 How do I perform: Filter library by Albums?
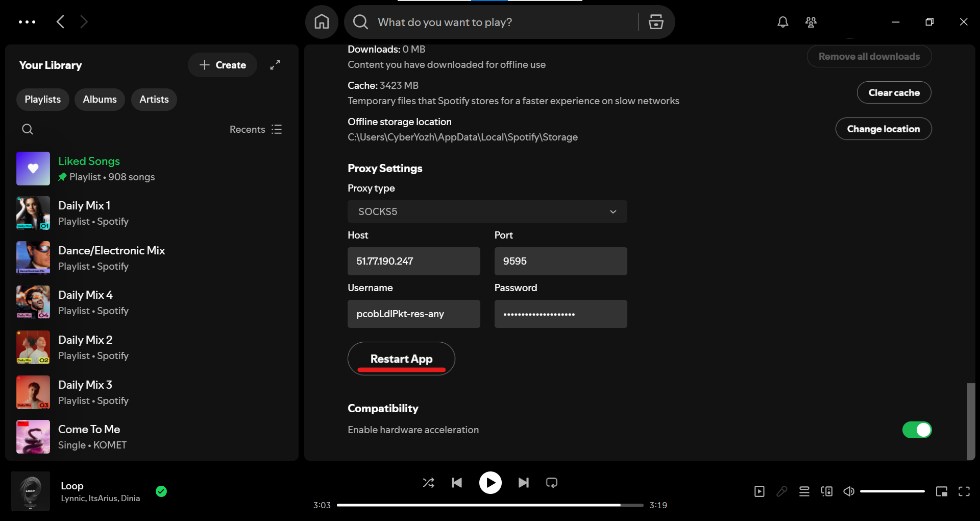(100, 100)
